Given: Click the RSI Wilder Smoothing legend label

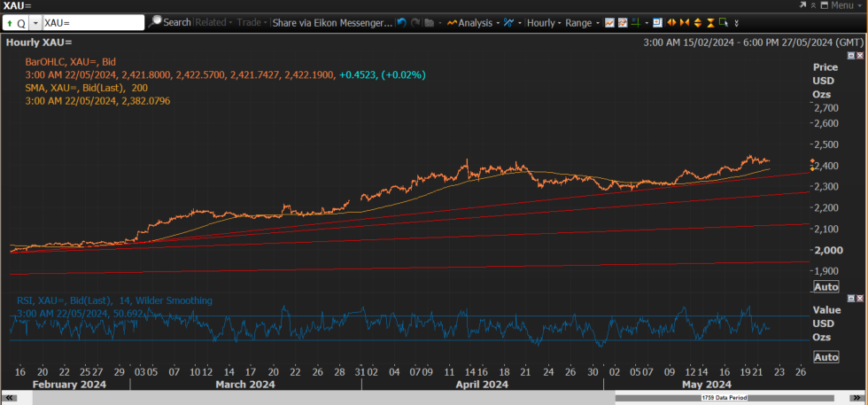Looking at the screenshot, I should (x=114, y=300).
